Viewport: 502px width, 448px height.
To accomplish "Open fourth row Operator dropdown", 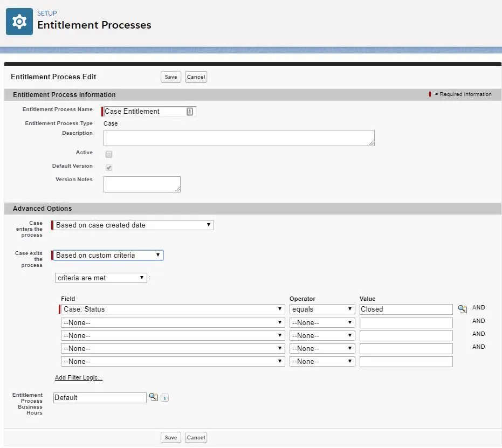I will click(322, 348).
